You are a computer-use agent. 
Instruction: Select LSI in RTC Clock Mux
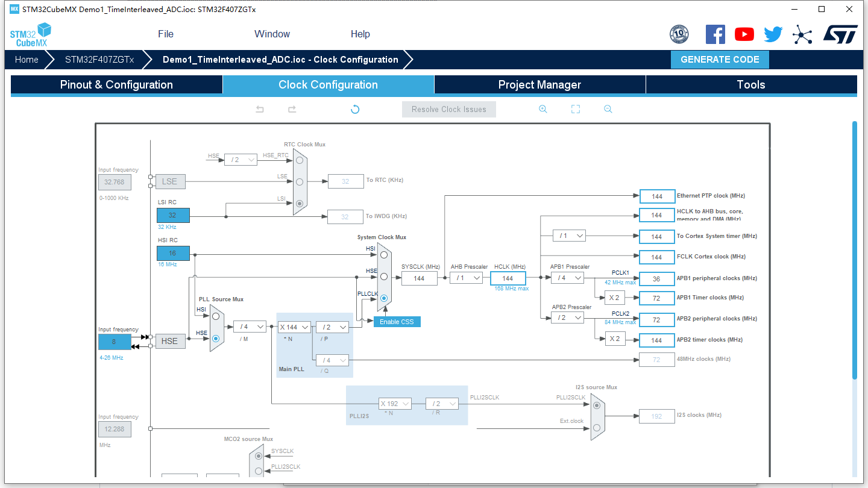tap(300, 204)
